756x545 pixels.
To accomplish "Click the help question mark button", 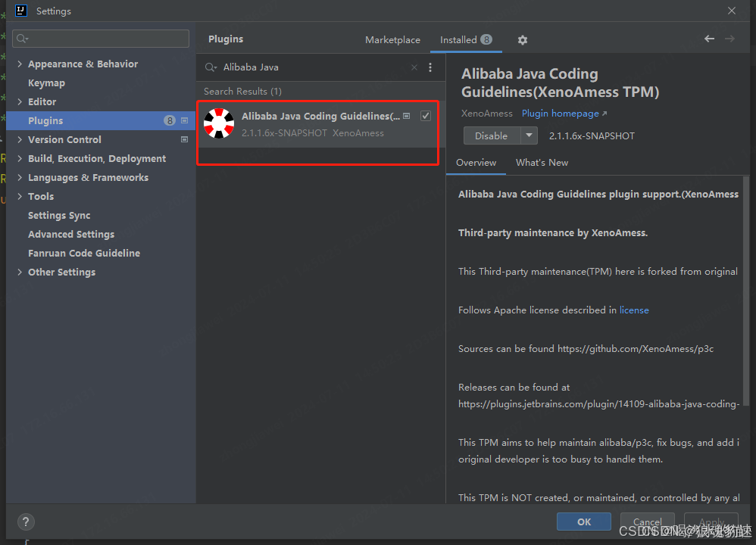I will 26,522.
